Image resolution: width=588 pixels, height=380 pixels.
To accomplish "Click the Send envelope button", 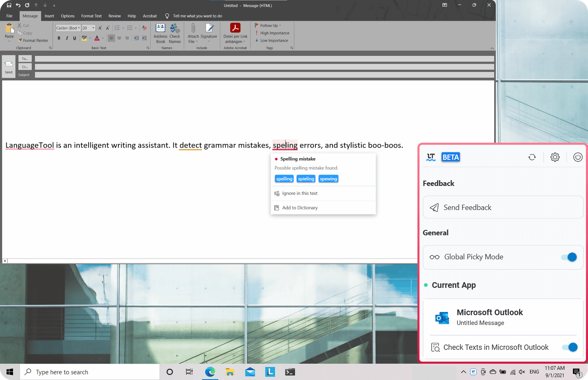I will click(x=9, y=66).
